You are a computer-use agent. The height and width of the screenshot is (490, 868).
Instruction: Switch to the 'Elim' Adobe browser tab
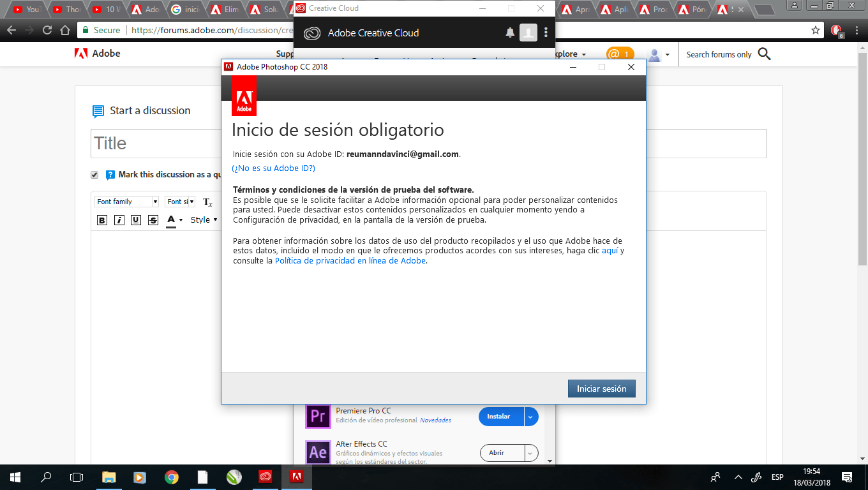(224, 10)
